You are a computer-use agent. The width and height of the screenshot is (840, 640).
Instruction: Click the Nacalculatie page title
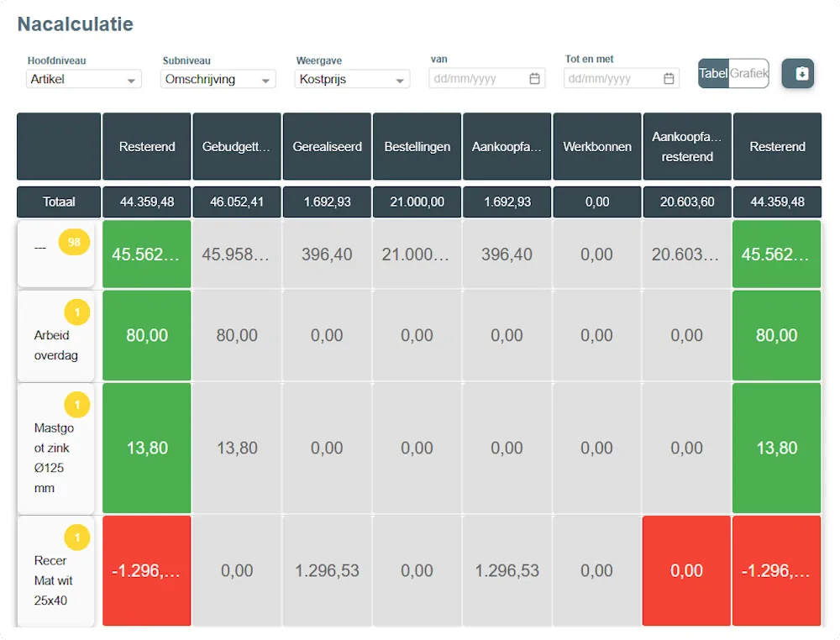(75, 24)
